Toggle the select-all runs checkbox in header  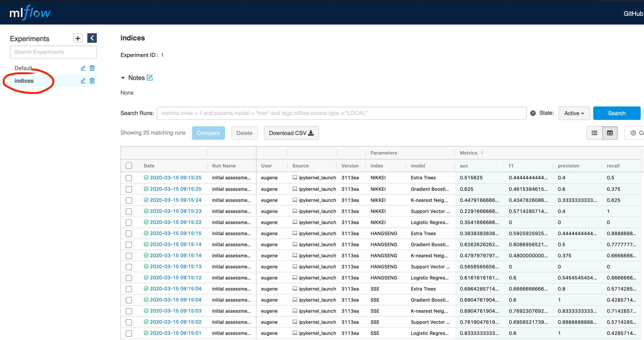(x=129, y=166)
